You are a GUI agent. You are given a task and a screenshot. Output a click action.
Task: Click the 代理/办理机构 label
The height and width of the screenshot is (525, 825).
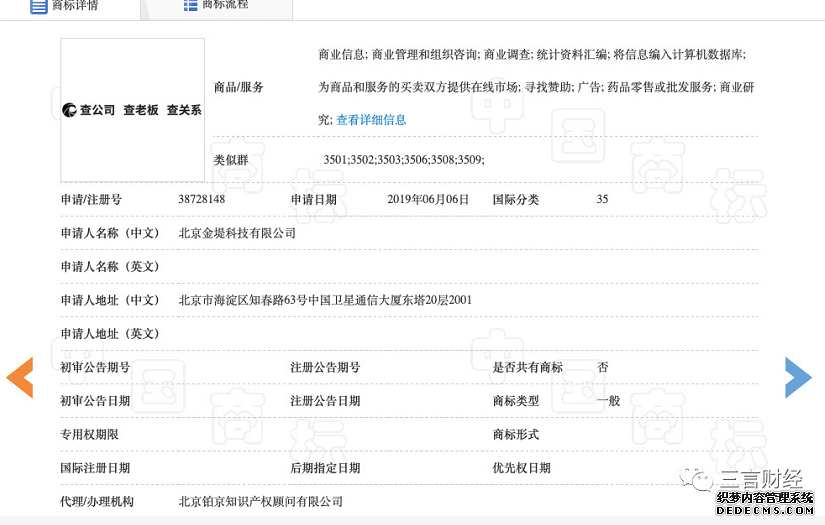pos(97,502)
